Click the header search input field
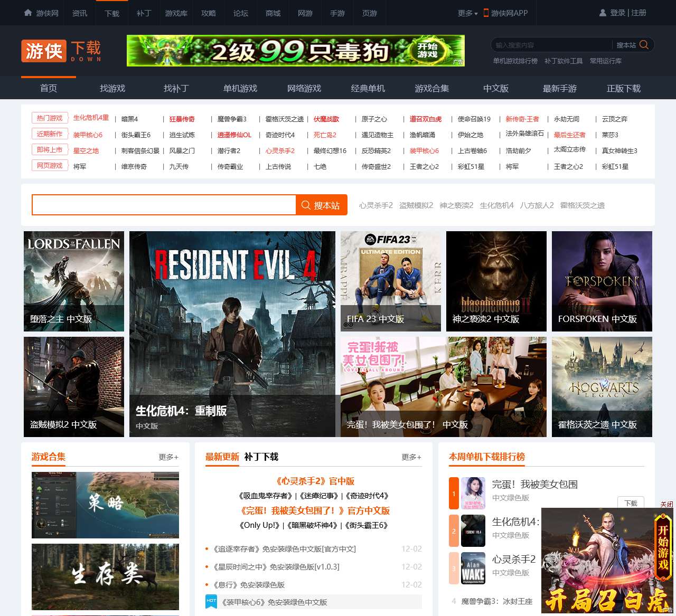The image size is (676, 616). click(552, 45)
